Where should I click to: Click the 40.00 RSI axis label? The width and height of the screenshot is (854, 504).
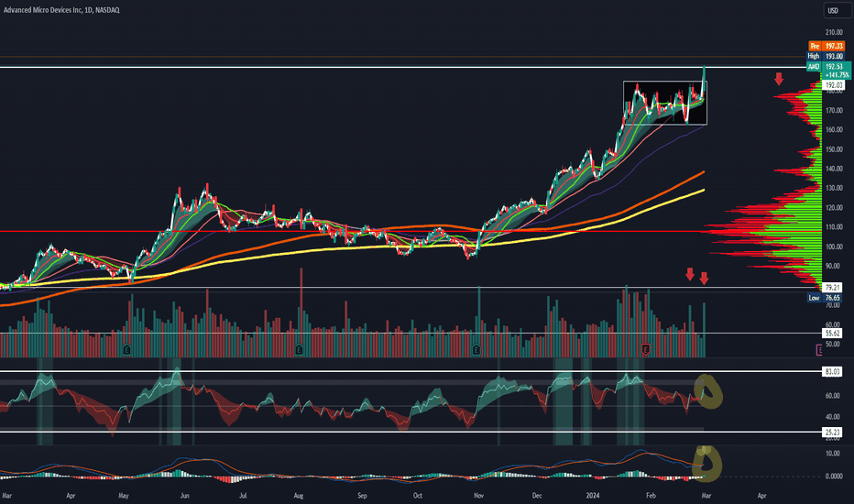[x=833, y=417]
